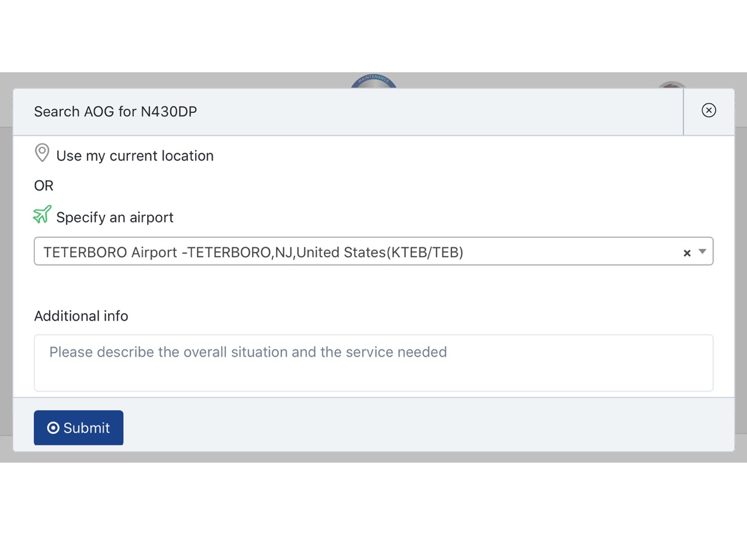The image size is (747, 560).
Task: Click the location pin icon
Action: (x=42, y=153)
